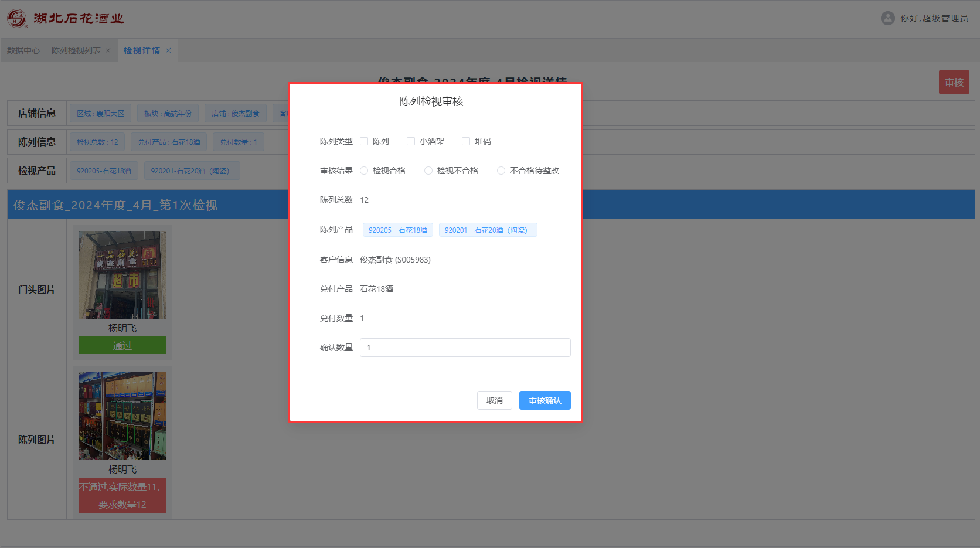The height and width of the screenshot is (548, 980).
Task: Click 杨明飞 under the storefront photo
Action: tap(122, 328)
